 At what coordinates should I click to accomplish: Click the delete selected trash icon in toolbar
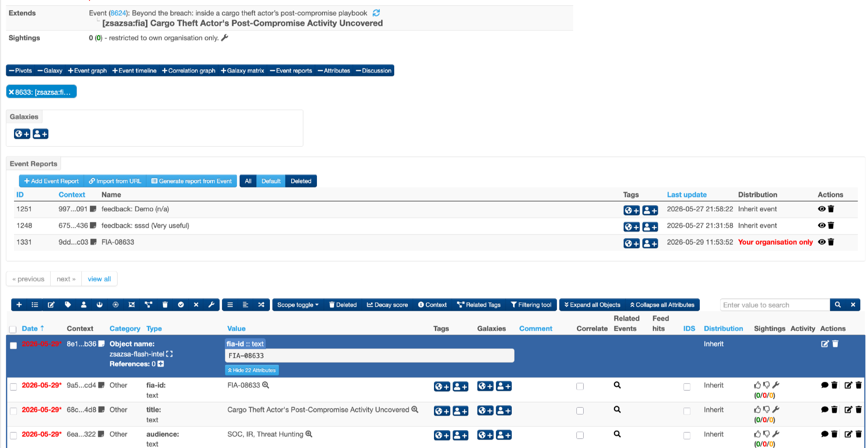pos(165,305)
